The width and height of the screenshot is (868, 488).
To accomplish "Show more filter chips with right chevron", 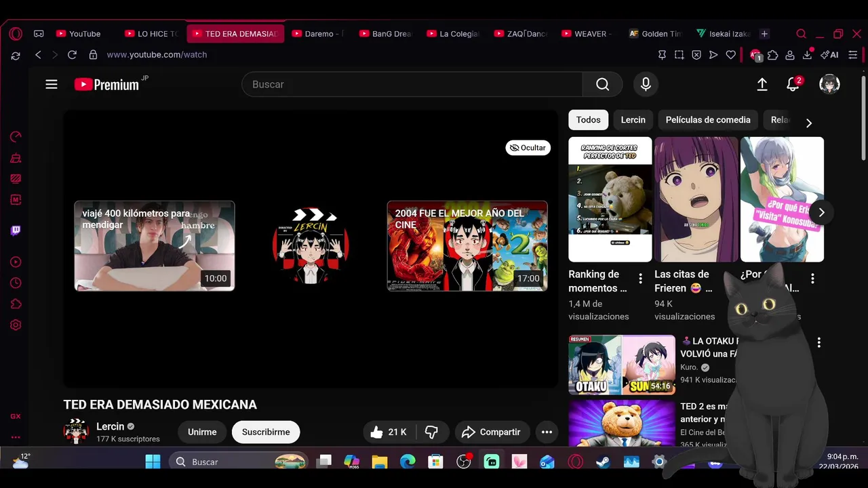I will pos(808,123).
